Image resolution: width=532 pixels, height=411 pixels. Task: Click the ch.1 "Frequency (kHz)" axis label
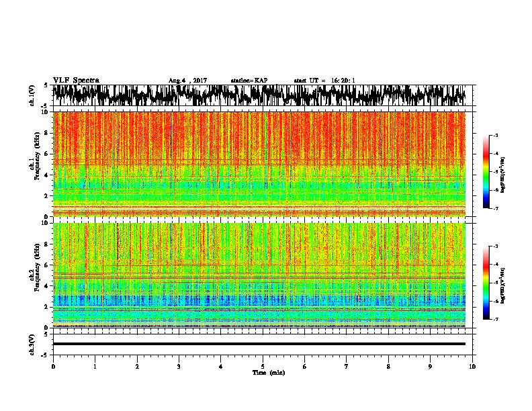[x=37, y=156]
